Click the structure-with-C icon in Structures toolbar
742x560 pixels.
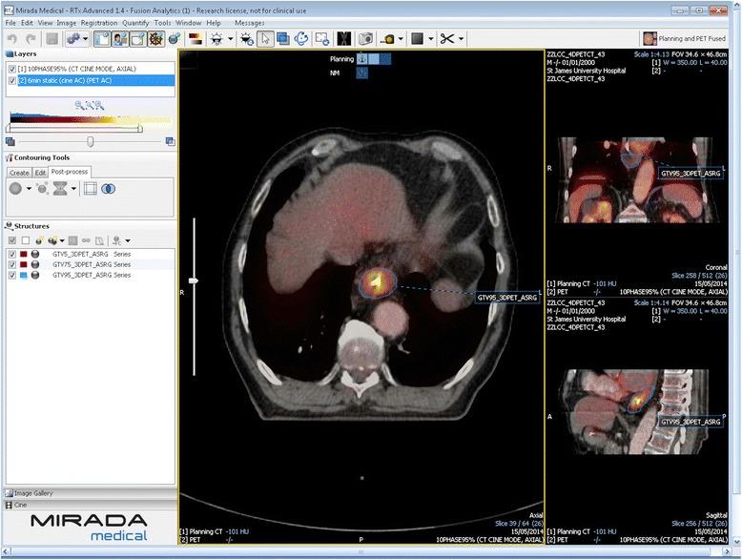point(117,240)
